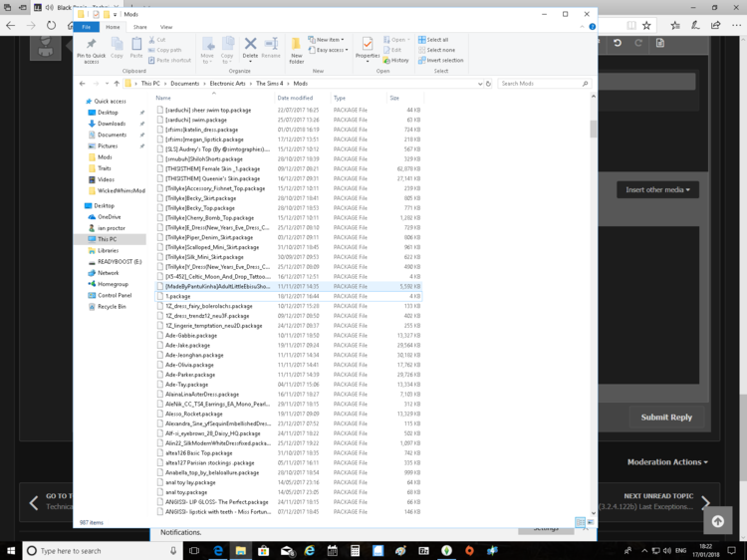The width and height of the screenshot is (747, 560).
Task: Switch to the View ribbon tab
Action: tap(166, 27)
